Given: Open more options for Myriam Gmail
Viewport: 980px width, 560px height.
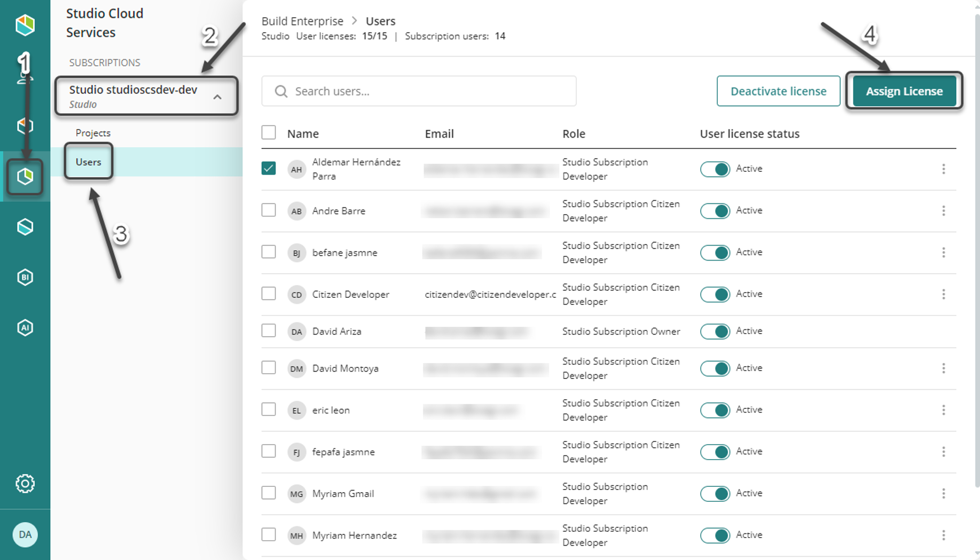Looking at the screenshot, I should (x=944, y=493).
